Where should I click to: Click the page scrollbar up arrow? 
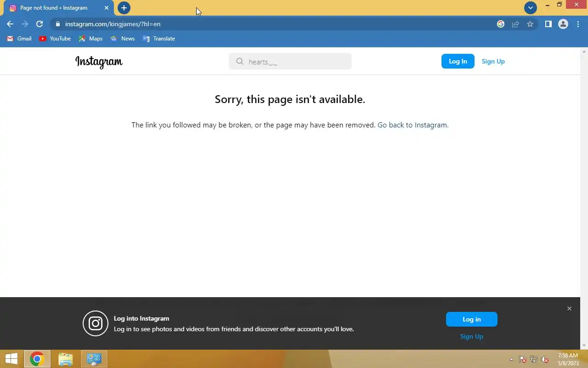[x=584, y=51]
